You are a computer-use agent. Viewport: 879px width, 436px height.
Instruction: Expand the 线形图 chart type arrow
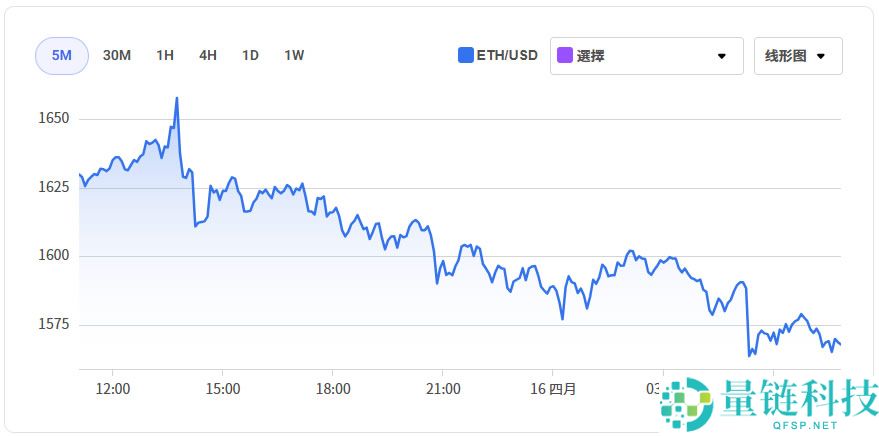(x=821, y=56)
